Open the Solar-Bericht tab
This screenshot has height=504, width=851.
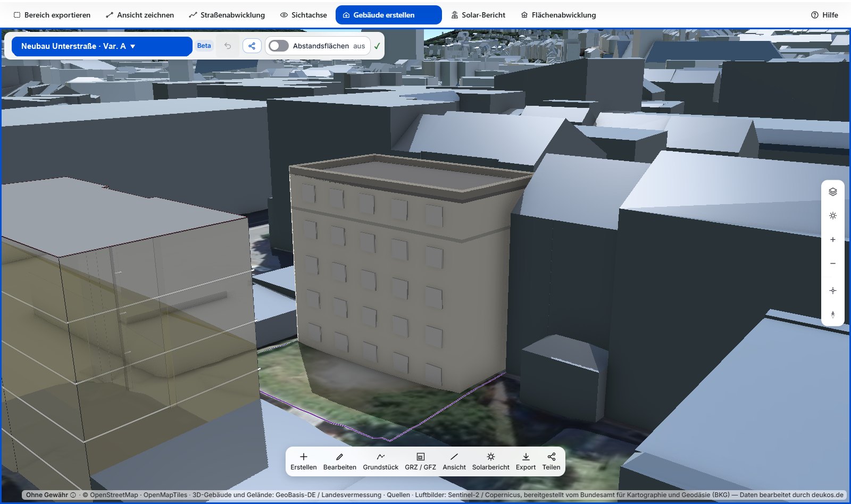click(478, 15)
